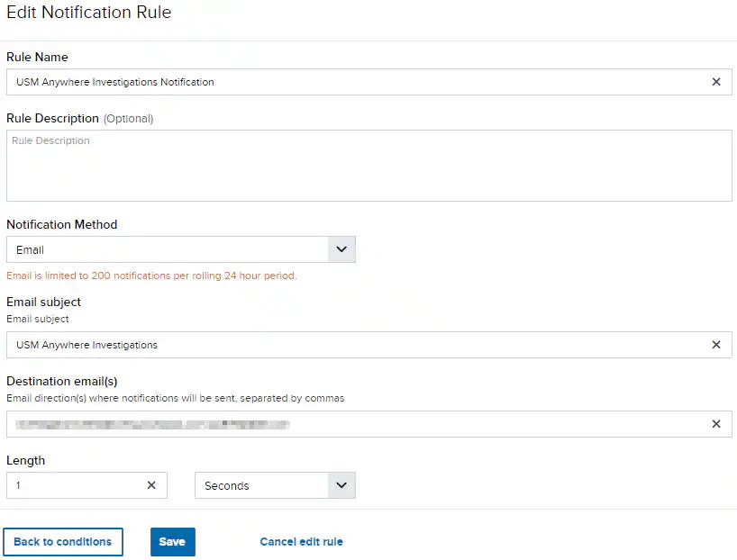Image resolution: width=737 pixels, height=560 pixels.
Task: Click the 'Destination email(s)' label
Action: click(62, 381)
